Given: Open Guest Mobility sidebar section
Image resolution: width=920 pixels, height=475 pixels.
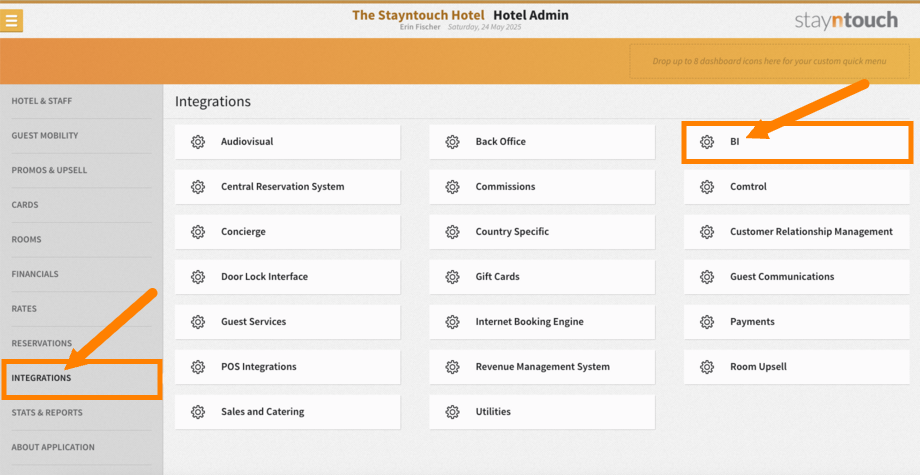Looking at the screenshot, I should 45,135.
